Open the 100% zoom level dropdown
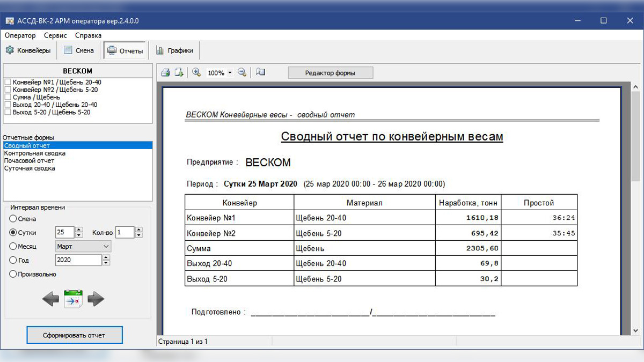644x362 pixels. click(230, 72)
